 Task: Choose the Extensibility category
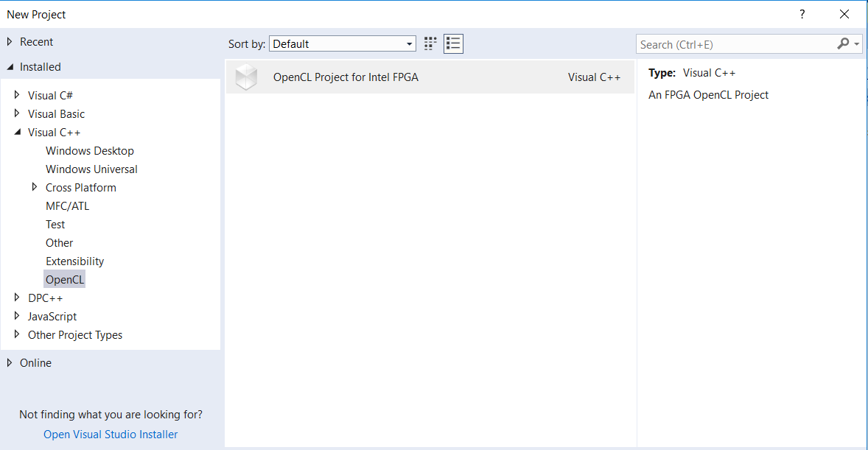pos(74,261)
